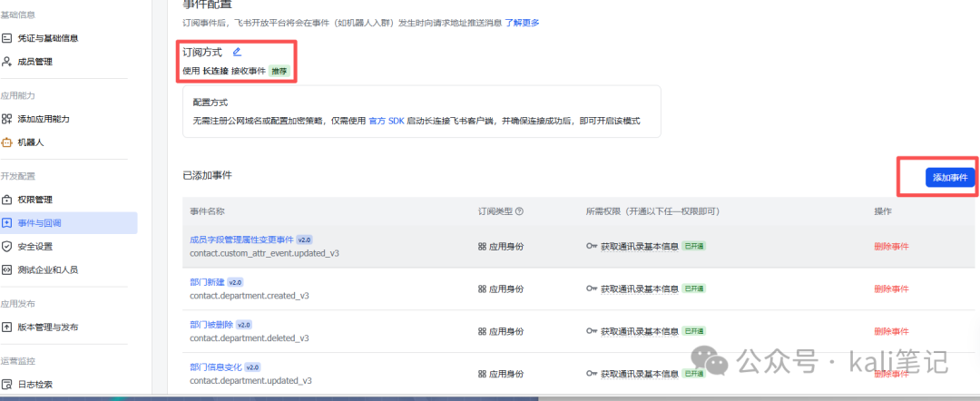Click the edit pencil beside 订阅方式
The image size is (980, 401).
[x=237, y=53]
